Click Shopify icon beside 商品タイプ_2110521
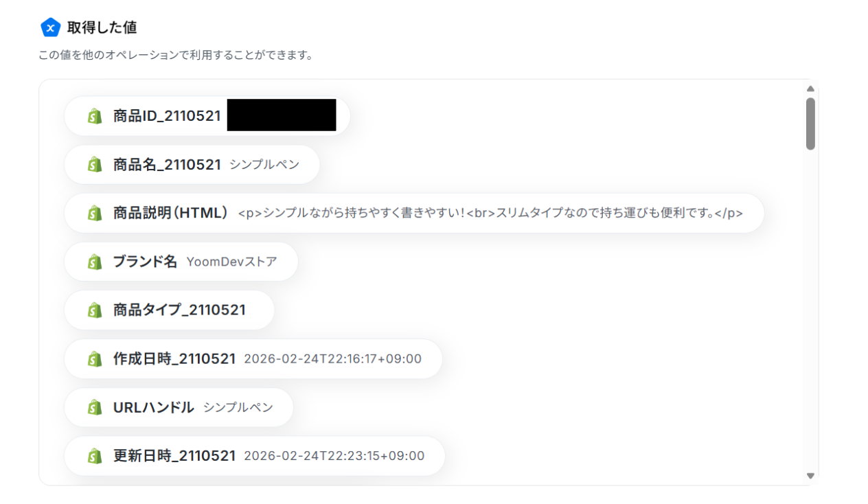This screenshot has width=868, height=504. (95, 310)
